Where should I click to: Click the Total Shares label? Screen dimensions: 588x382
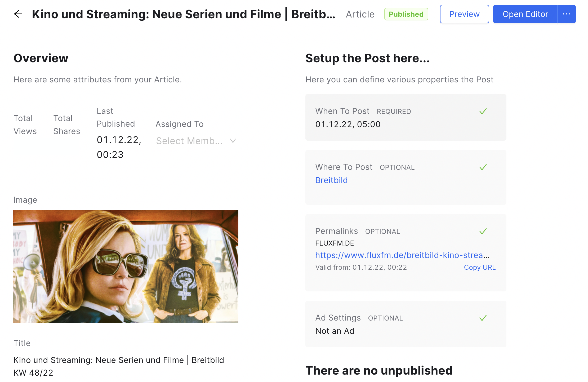pos(67,125)
